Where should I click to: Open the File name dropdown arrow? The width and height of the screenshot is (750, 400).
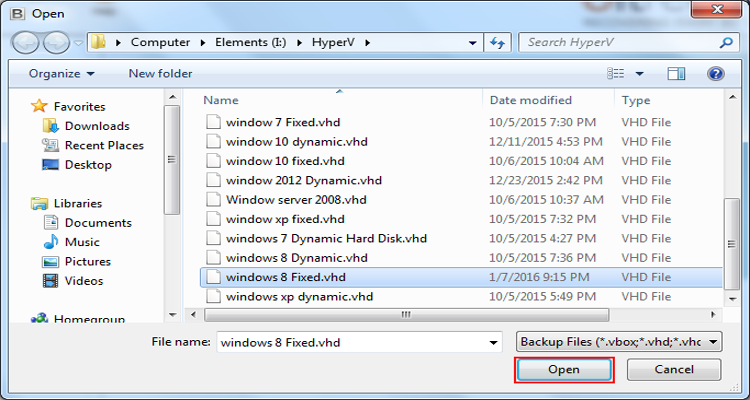(x=493, y=343)
